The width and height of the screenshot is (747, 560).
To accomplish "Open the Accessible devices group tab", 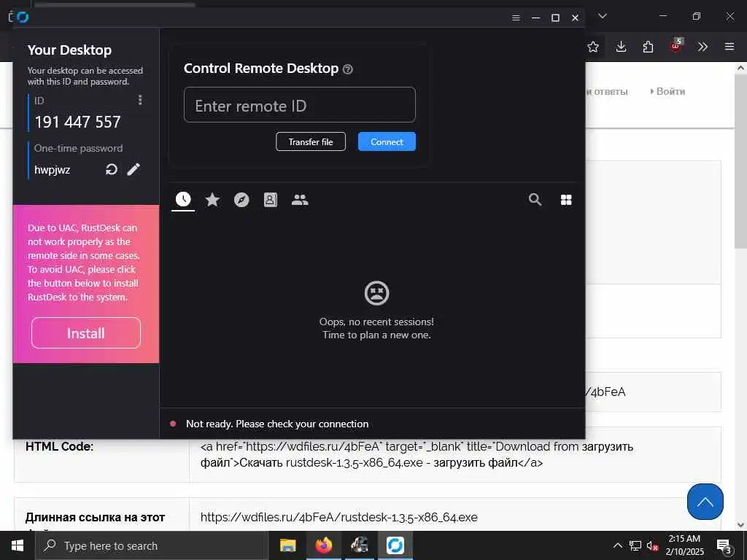I will (x=300, y=200).
